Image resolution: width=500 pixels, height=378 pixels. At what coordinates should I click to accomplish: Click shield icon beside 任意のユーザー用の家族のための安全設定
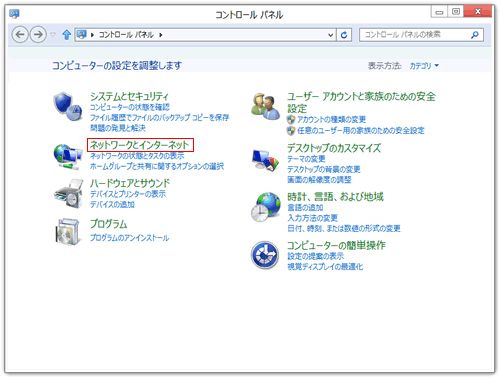coord(291,131)
